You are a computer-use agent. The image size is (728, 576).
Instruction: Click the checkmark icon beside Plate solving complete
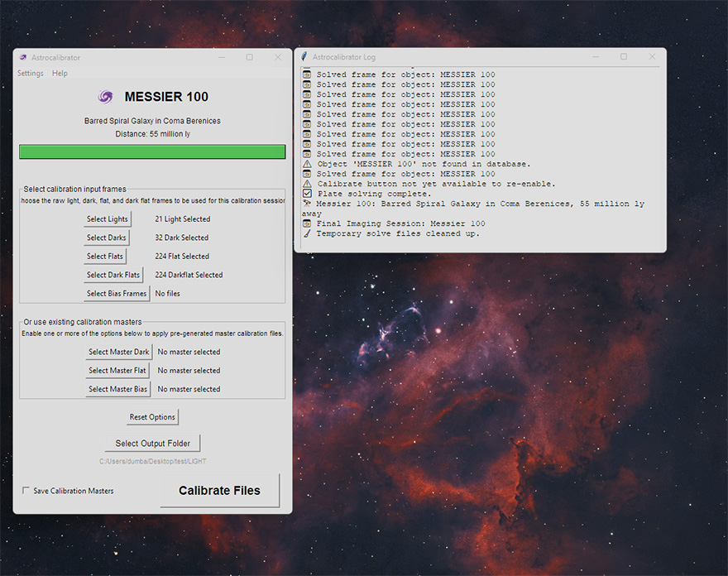point(307,194)
